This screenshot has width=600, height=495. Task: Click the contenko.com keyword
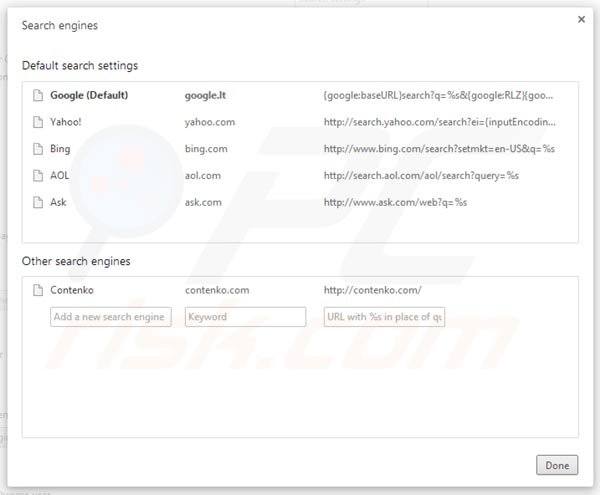(x=217, y=290)
